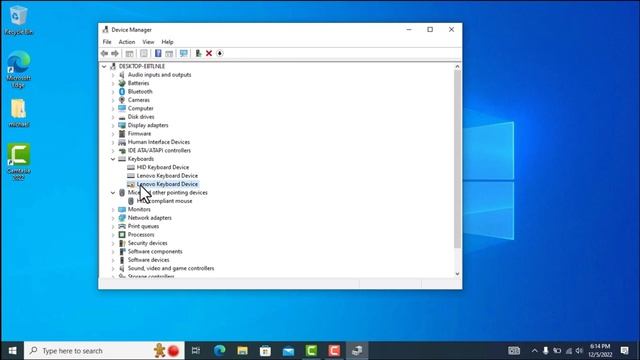This screenshot has height=360, width=640.
Task: Click the red Camtasia recorder taskbar icon
Action: coord(334,351)
